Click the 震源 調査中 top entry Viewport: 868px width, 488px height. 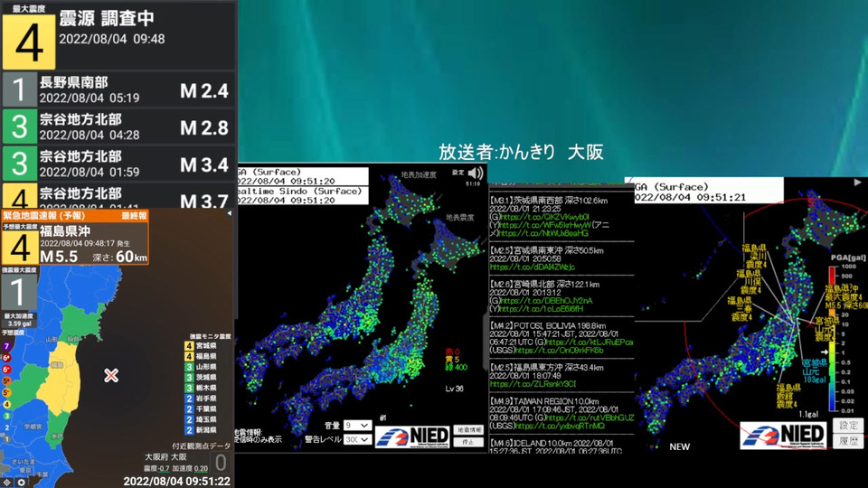click(x=118, y=35)
